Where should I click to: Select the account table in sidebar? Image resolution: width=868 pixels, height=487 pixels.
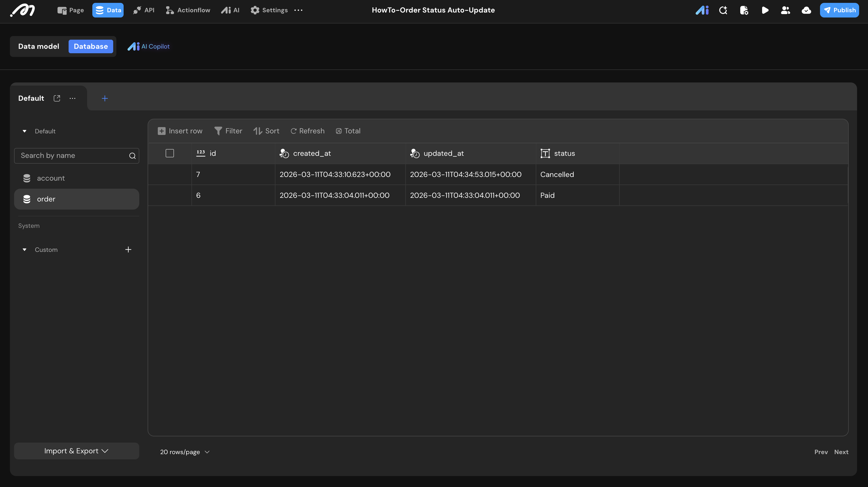tap(51, 178)
